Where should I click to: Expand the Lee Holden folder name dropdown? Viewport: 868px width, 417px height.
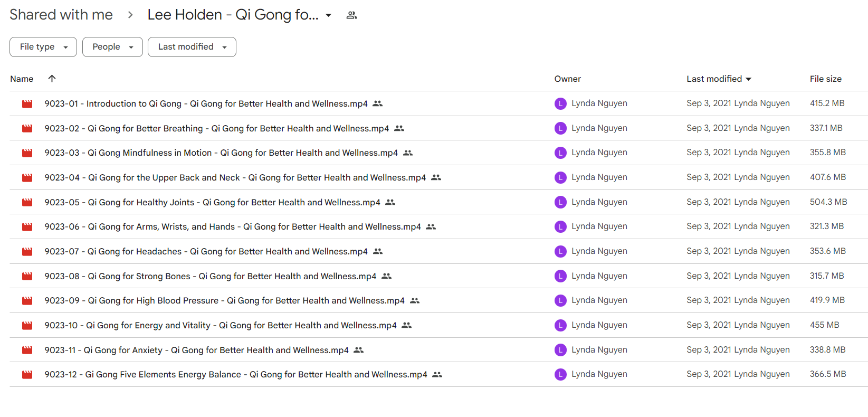tap(328, 15)
